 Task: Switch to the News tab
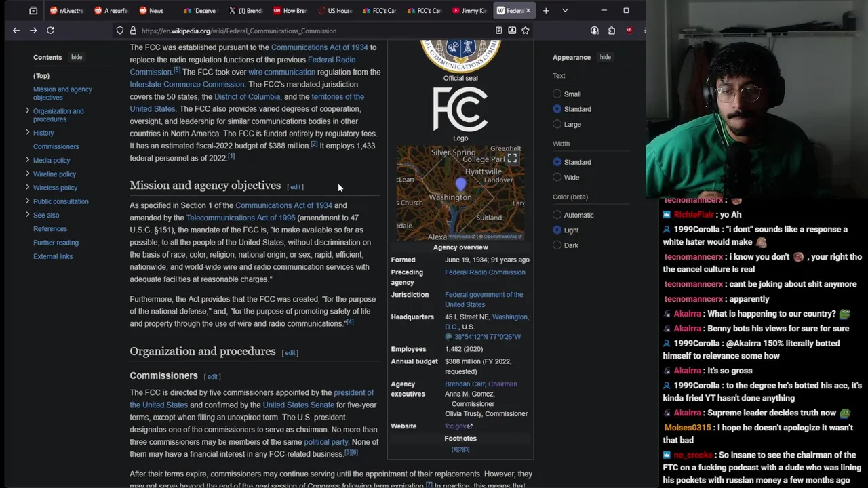click(x=155, y=11)
